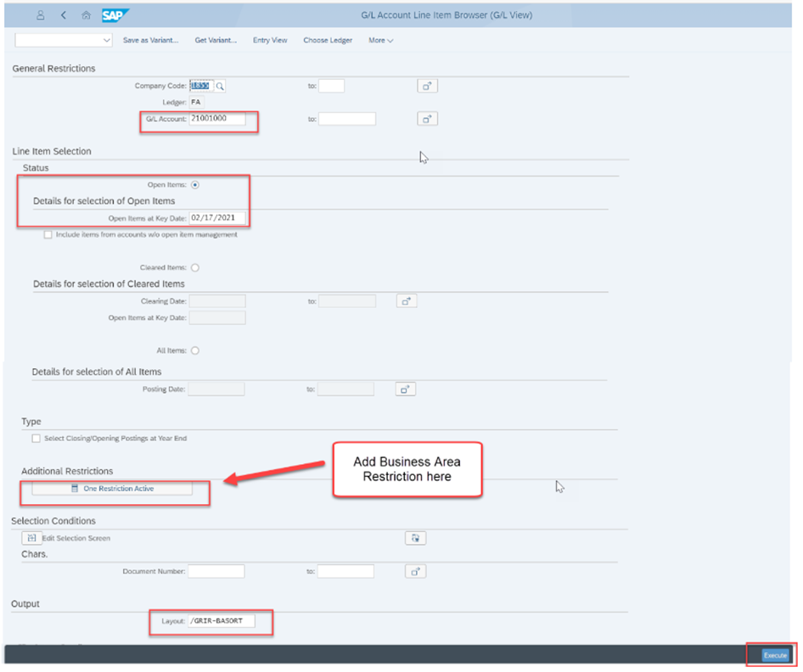Open the SAP home icon
This screenshot has width=803, height=672.
pos(86,15)
